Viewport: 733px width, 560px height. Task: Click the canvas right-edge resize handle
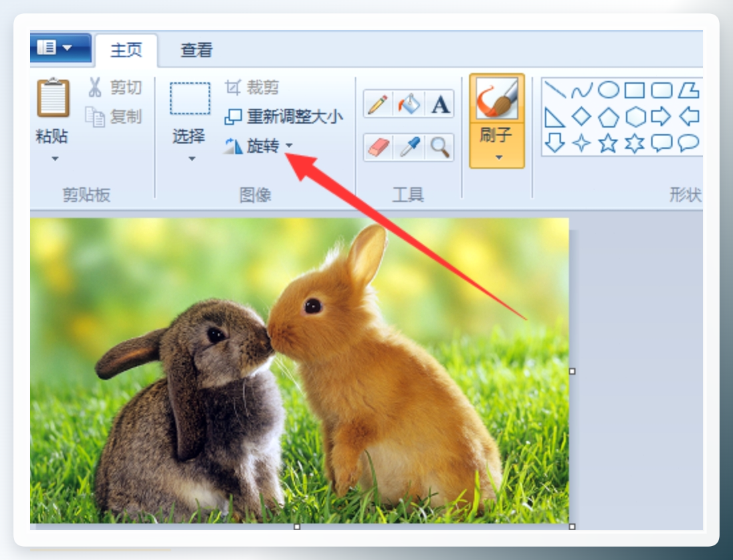pos(572,371)
